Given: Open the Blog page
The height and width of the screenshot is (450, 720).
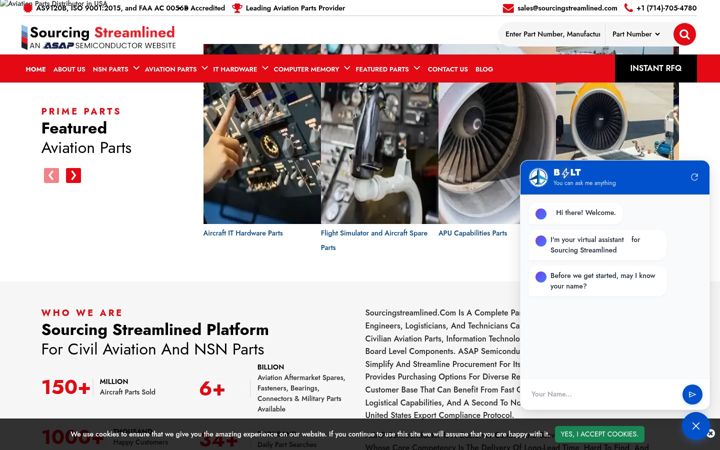Looking at the screenshot, I should (484, 69).
